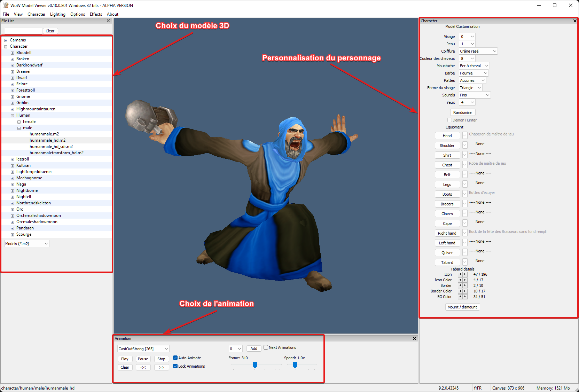Open the Effects menu
Image resolution: width=579 pixels, height=392 pixels.
pyautogui.click(x=96, y=14)
